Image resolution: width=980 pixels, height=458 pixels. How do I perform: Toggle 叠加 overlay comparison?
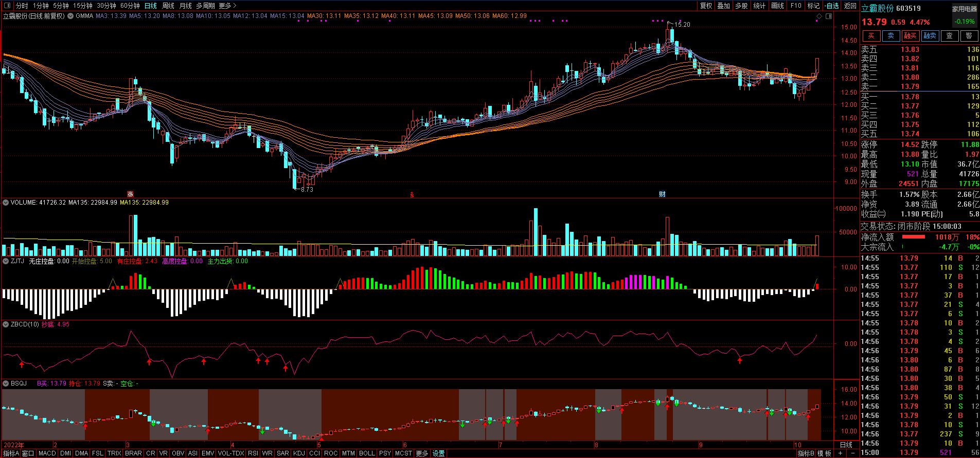(723, 6)
